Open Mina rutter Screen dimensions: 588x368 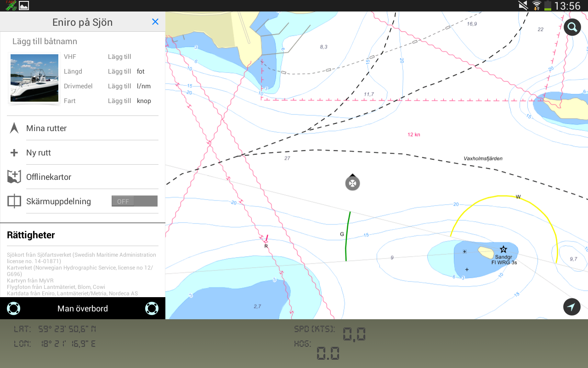point(83,128)
